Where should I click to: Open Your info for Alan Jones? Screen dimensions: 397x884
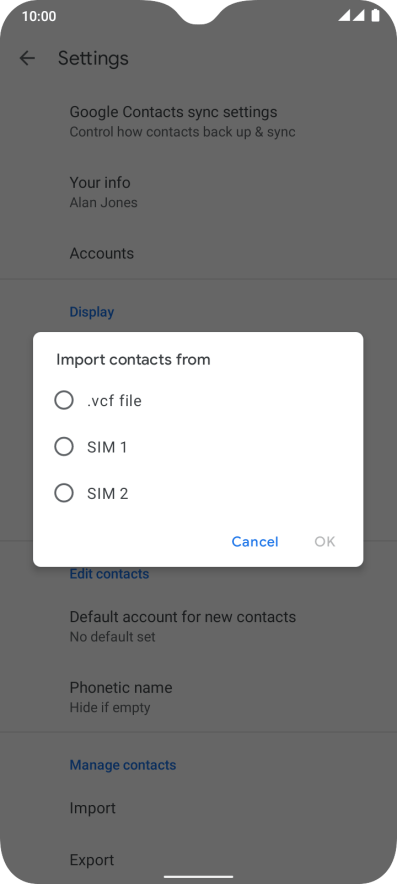[198, 192]
